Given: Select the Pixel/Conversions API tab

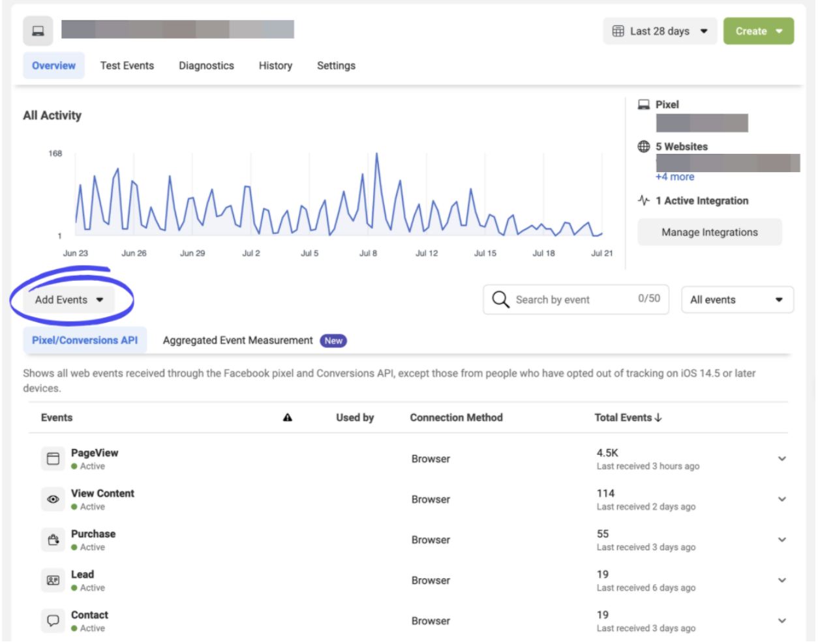Looking at the screenshot, I should click(x=85, y=340).
